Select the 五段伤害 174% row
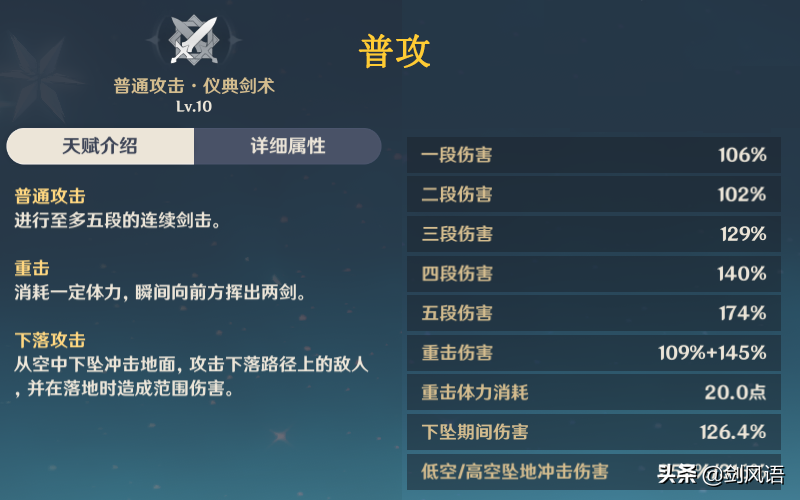Image resolution: width=800 pixels, height=500 pixels. (594, 313)
